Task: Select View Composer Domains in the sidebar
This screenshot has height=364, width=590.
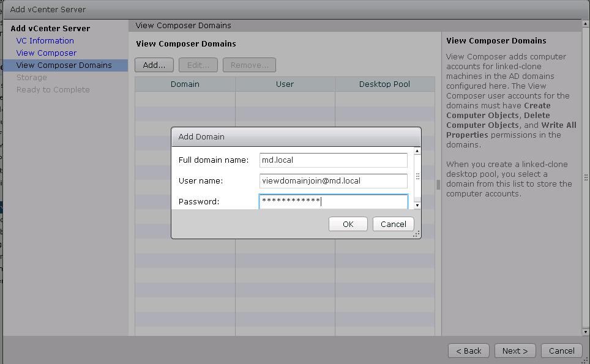Action: [64, 65]
